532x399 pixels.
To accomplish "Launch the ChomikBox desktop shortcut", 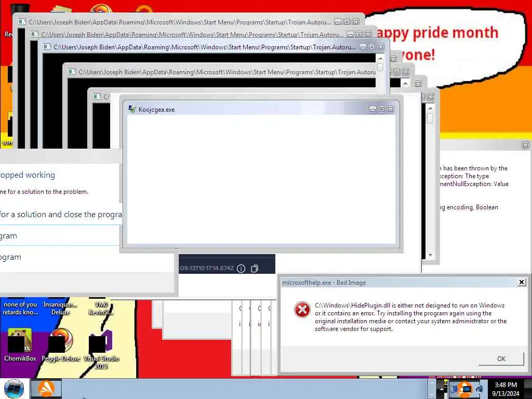I will coord(20,345).
